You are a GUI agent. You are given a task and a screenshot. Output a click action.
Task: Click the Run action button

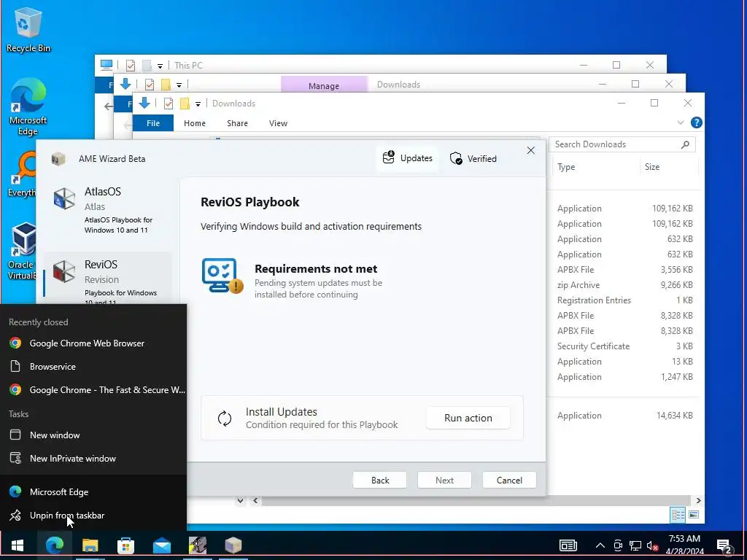click(468, 418)
